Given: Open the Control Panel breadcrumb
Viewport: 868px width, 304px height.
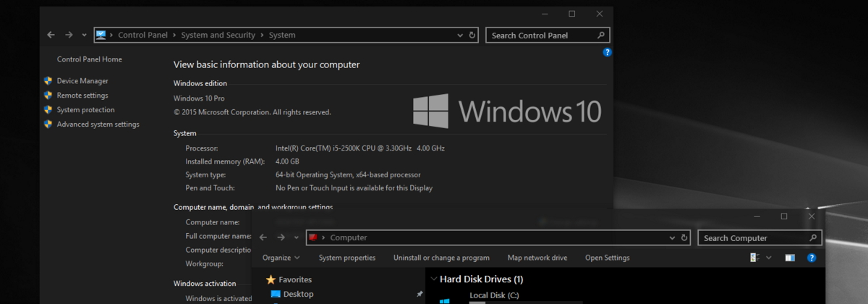Looking at the screenshot, I should click(142, 35).
